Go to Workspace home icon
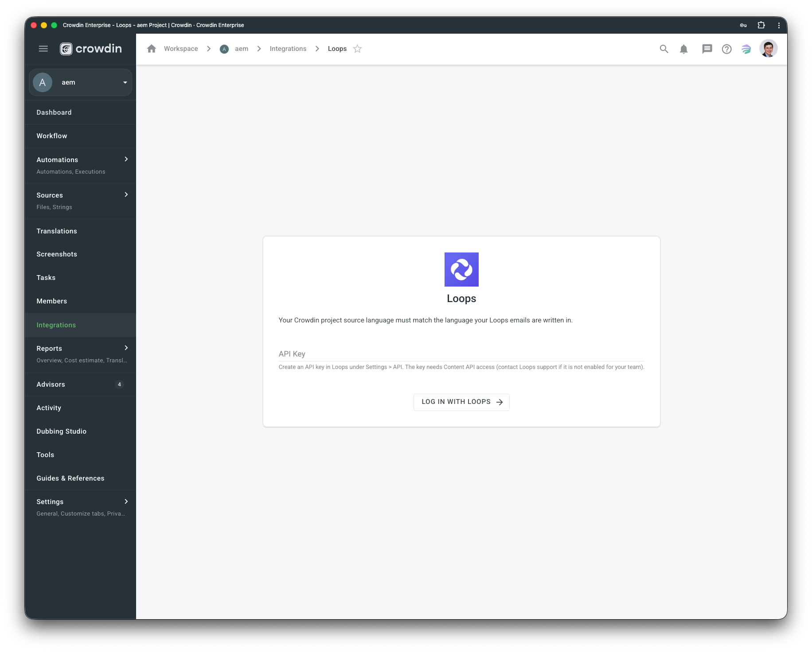Image resolution: width=812 pixels, height=652 pixels. click(152, 49)
